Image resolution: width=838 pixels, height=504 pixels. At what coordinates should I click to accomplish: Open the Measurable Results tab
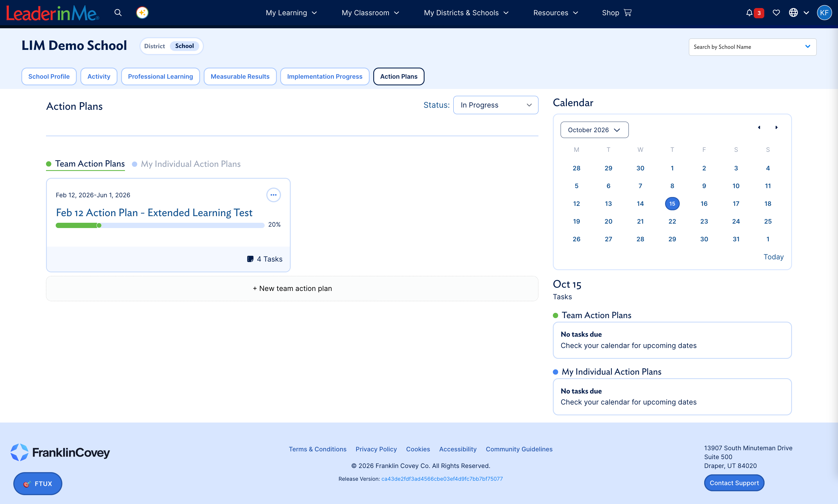pyautogui.click(x=240, y=76)
